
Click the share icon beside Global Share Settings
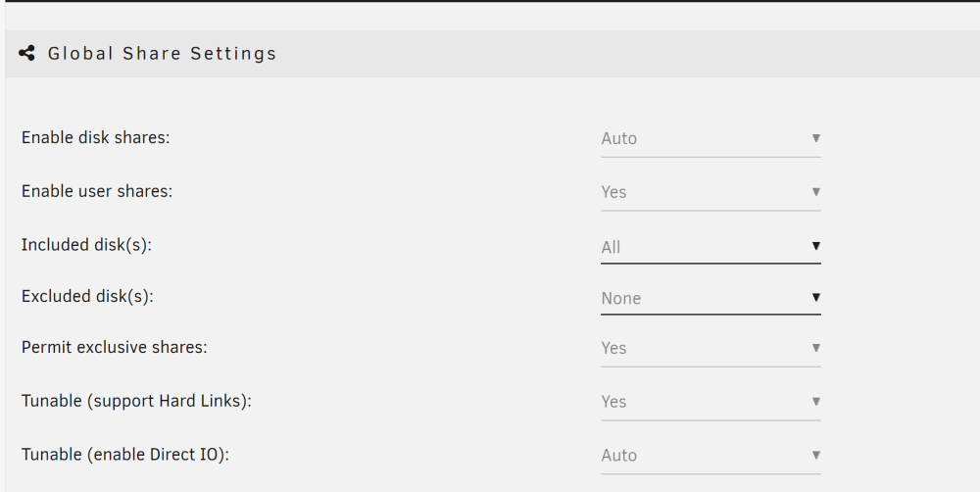pyautogui.click(x=26, y=53)
